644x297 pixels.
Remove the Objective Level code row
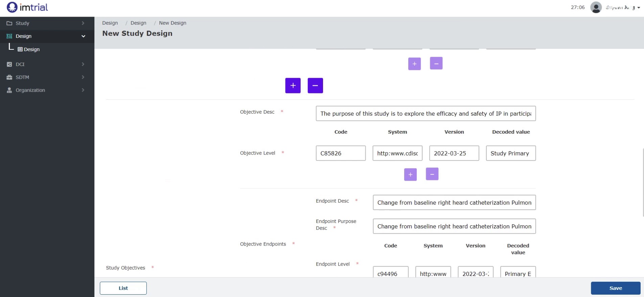tap(432, 174)
